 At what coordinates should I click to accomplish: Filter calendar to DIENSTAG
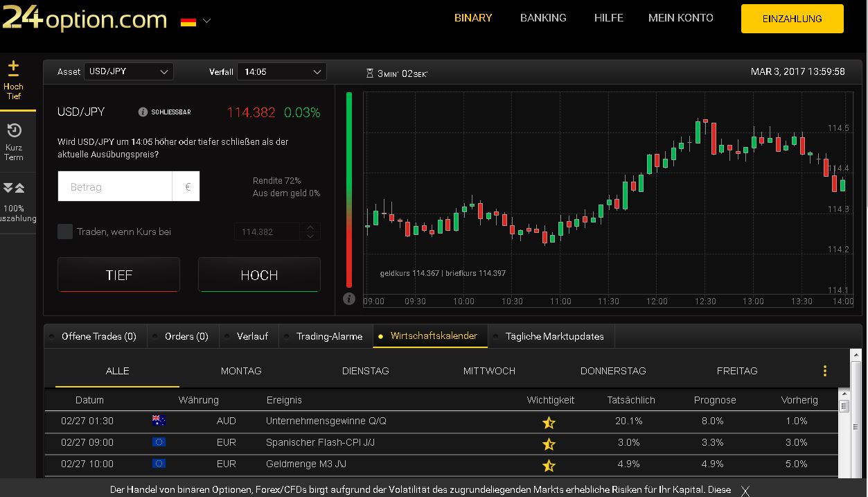[365, 371]
